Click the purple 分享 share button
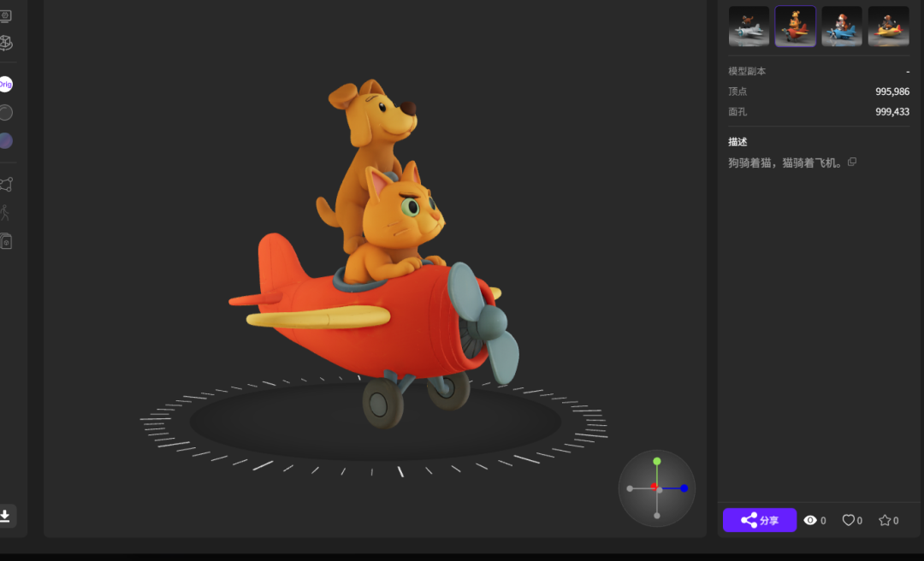This screenshot has width=924, height=561. [760, 520]
